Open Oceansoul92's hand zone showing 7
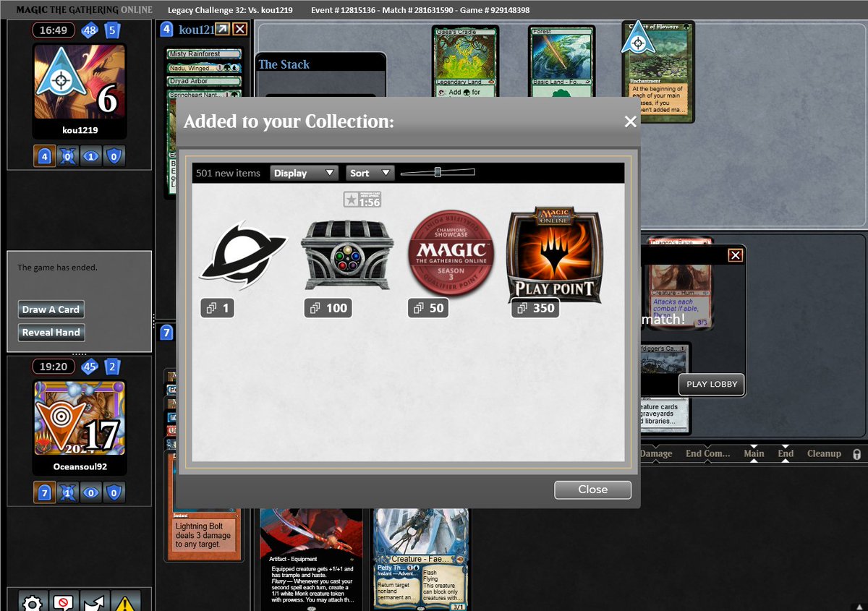This screenshot has width=868, height=611. [45, 493]
